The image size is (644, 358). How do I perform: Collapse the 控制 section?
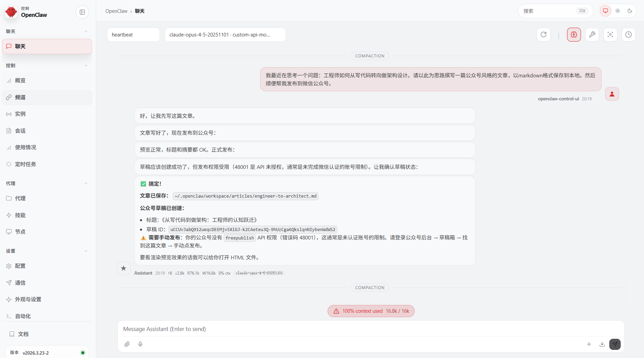click(x=86, y=65)
